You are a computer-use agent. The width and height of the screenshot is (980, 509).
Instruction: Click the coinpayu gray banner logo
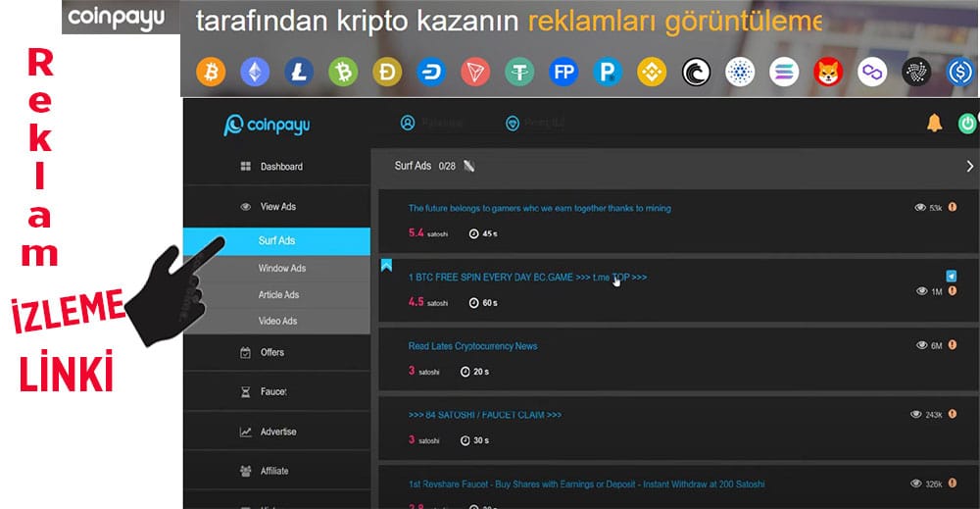point(117,18)
